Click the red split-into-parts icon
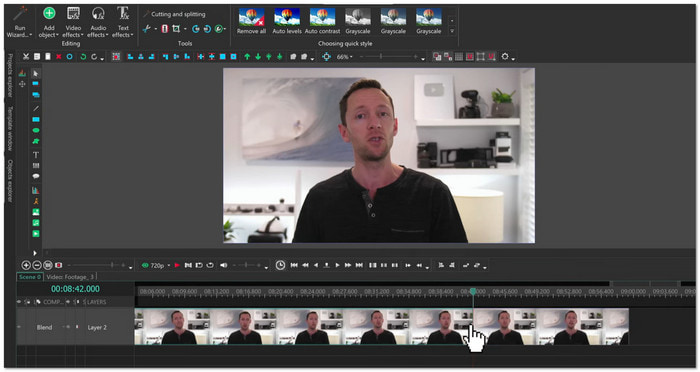Image resolution: width=700 pixels, height=372 pixels. click(x=164, y=29)
